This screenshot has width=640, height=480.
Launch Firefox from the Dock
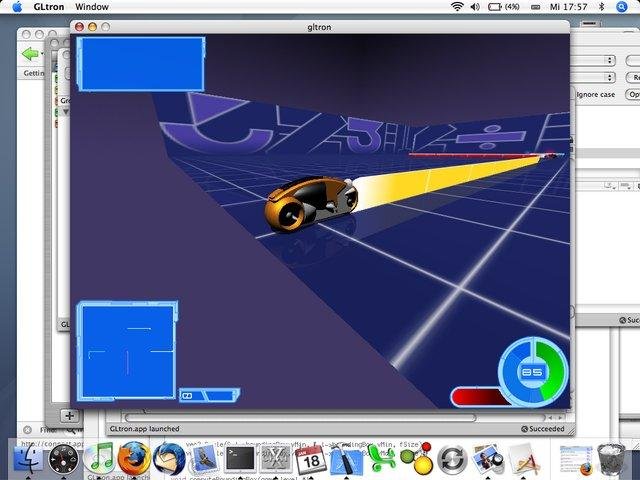point(133,458)
